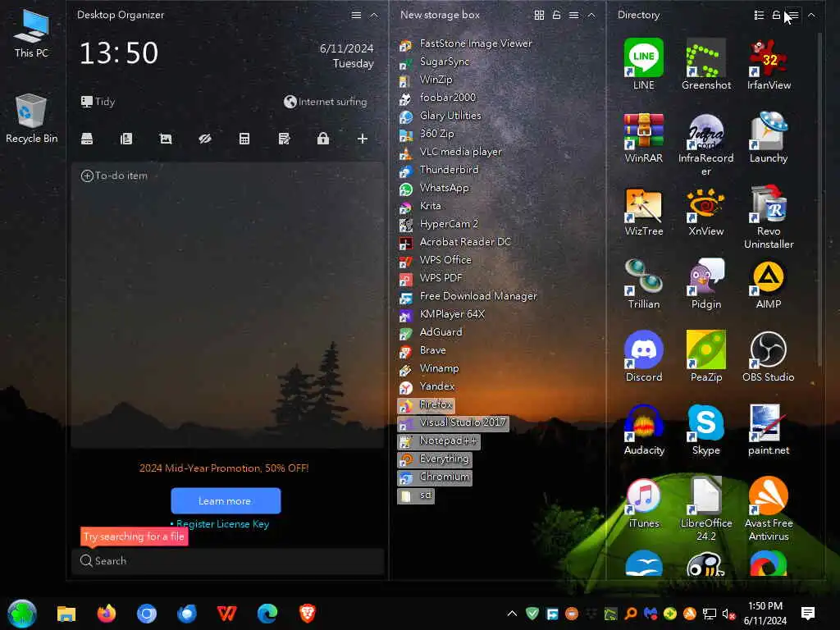Select Notepad++ in the list

(x=439, y=441)
